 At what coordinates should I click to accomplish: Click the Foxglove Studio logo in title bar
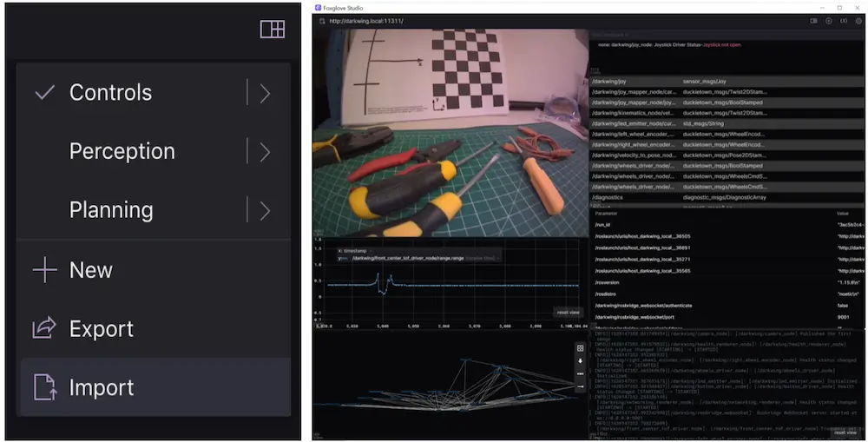pyautogui.click(x=318, y=8)
